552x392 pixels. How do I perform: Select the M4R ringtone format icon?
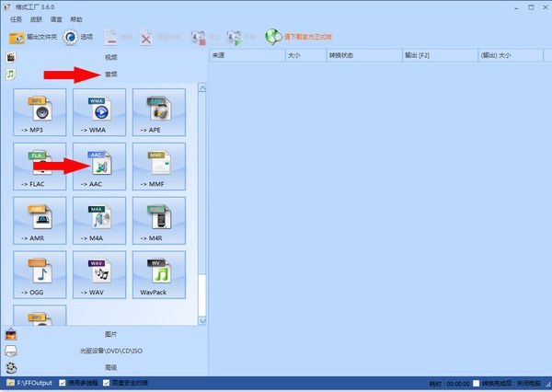tap(157, 221)
